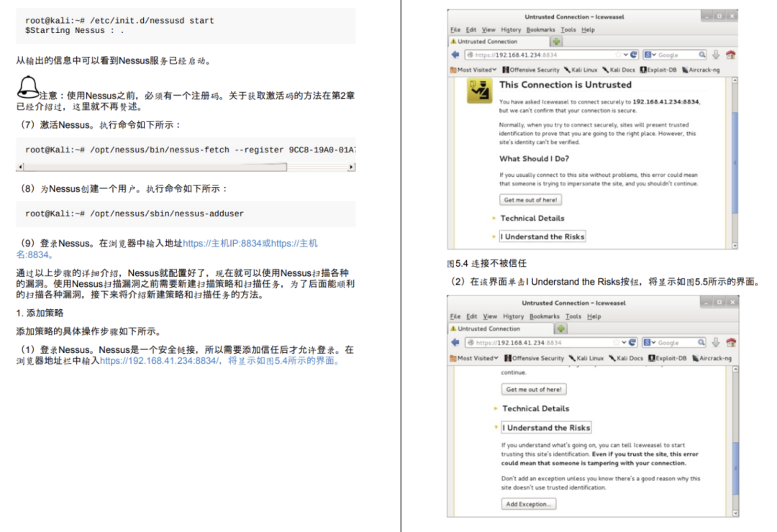Open Tools menu in lower Iceweasel window
777x532 pixels.
point(573,316)
